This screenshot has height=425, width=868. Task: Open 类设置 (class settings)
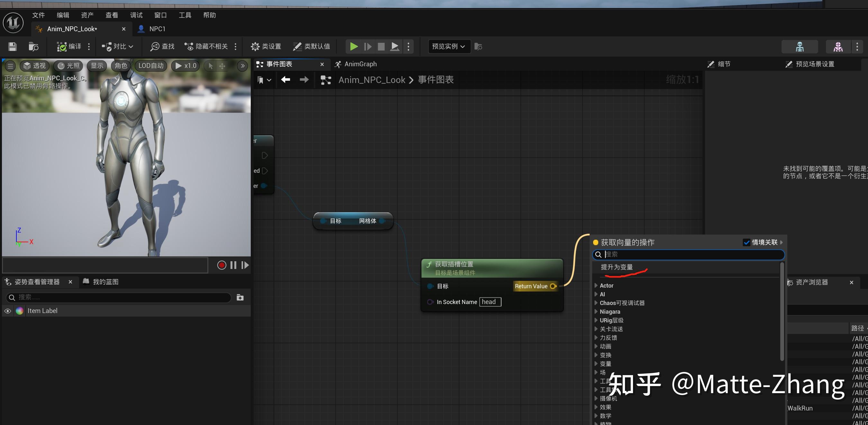(266, 46)
